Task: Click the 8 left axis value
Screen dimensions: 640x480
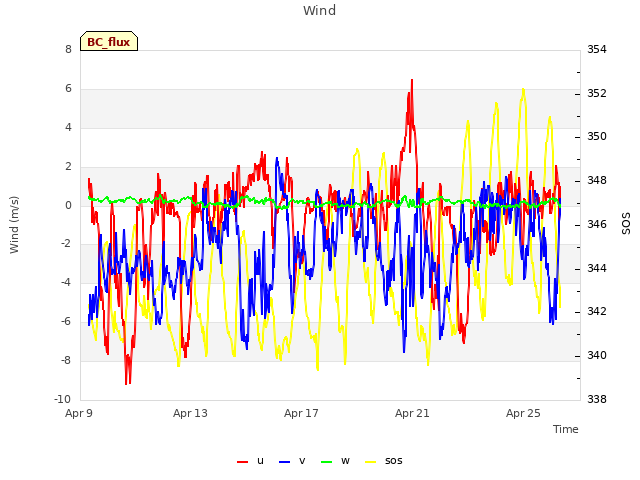Action: [68, 49]
